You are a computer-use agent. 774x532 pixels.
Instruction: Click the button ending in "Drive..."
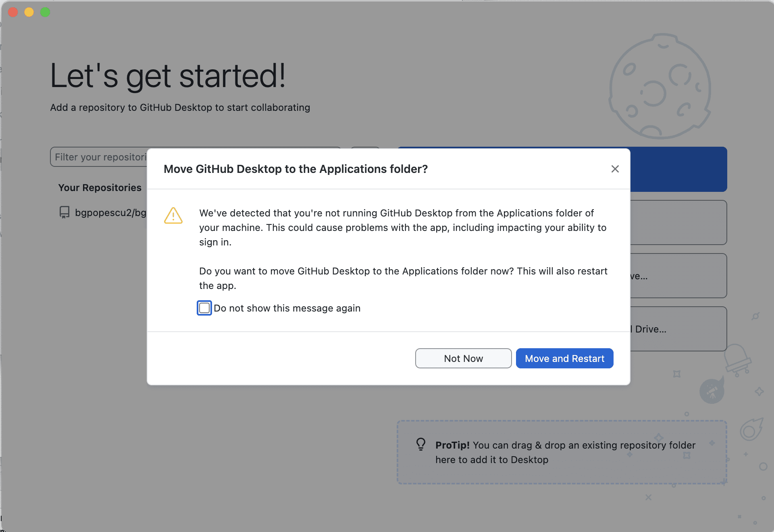pyautogui.click(x=678, y=329)
